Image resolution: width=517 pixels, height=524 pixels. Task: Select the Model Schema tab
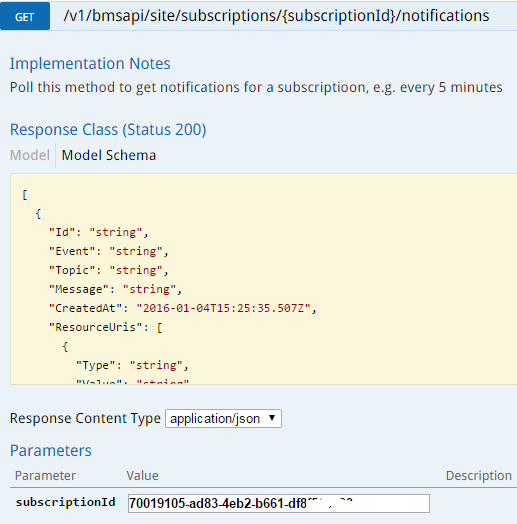click(x=109, y=155)
